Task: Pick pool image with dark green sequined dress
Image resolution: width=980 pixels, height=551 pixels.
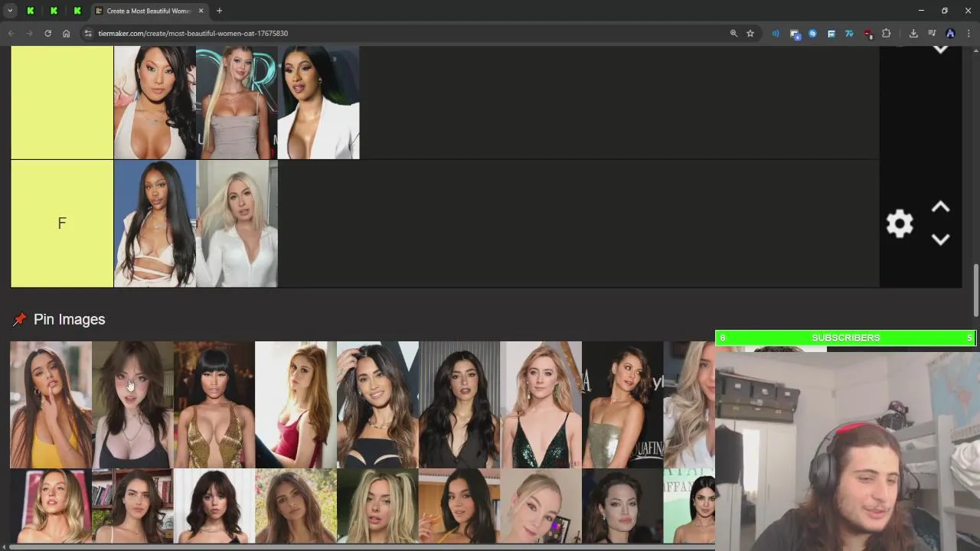Action: [541, 404]
